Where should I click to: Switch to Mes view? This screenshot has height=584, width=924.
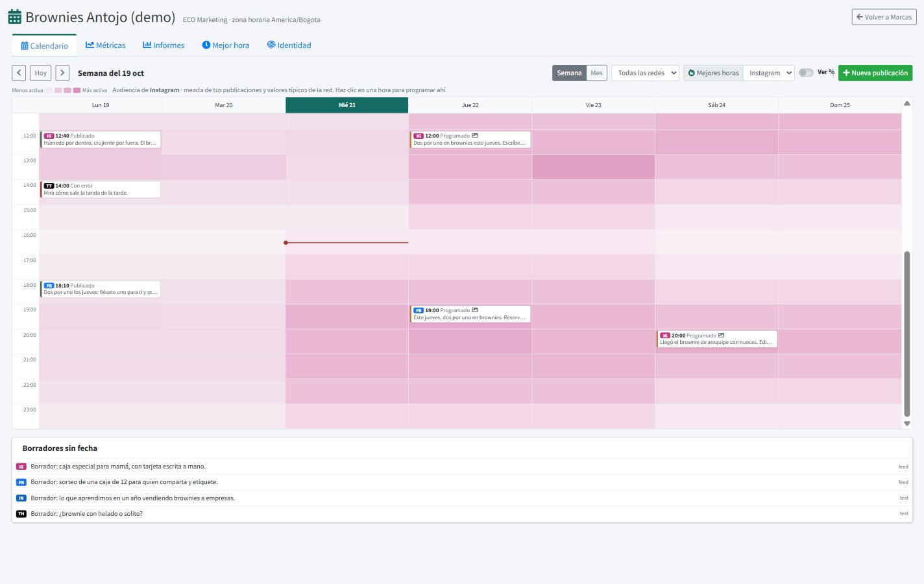pyautogui.click(x=597, y=73)
